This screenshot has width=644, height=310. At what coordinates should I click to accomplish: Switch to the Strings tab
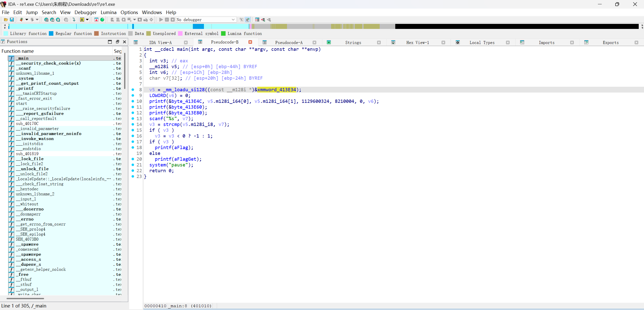pos(353,42)
